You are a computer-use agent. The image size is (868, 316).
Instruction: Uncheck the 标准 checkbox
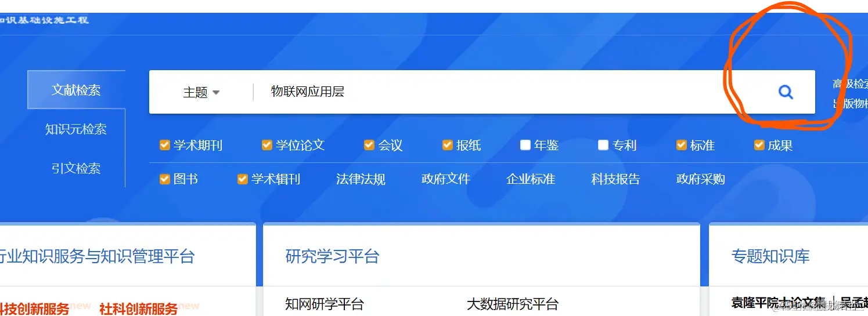tap(681, 145)
